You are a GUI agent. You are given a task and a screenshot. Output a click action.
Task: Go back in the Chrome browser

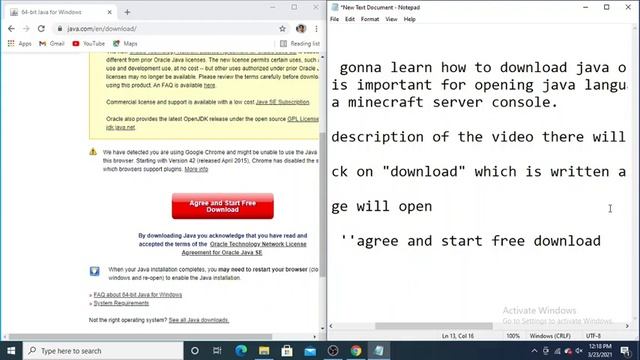tap(11, 29)
